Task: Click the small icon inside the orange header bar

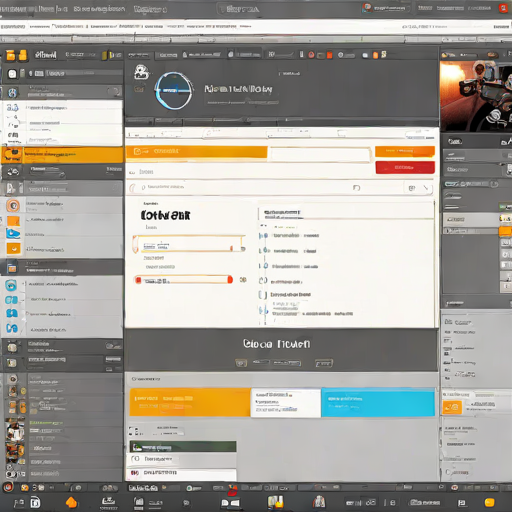Action: pos(137,152)
